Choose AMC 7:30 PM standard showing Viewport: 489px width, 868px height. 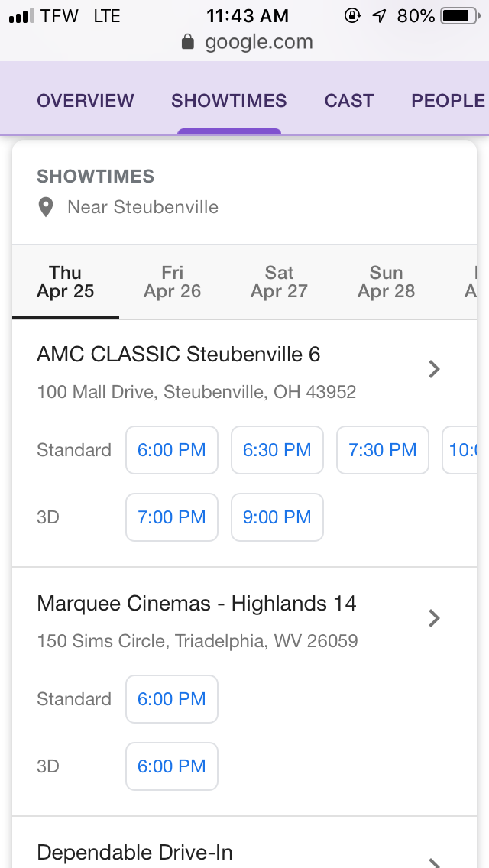(383, 450)
